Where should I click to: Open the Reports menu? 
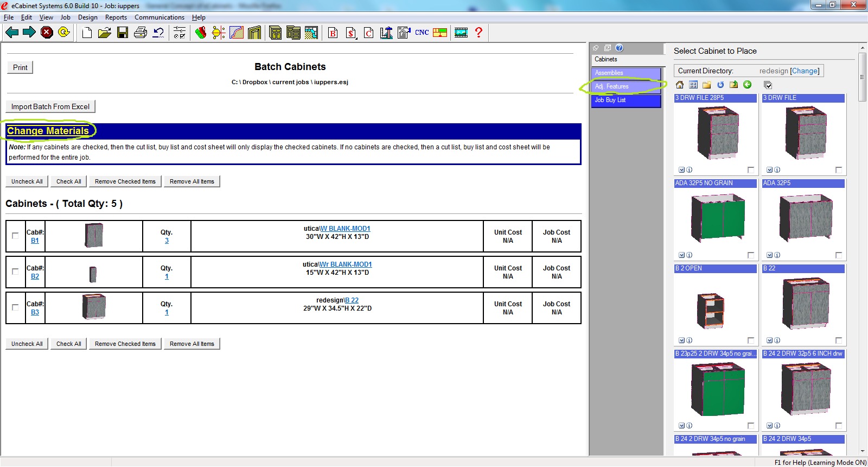116,17
